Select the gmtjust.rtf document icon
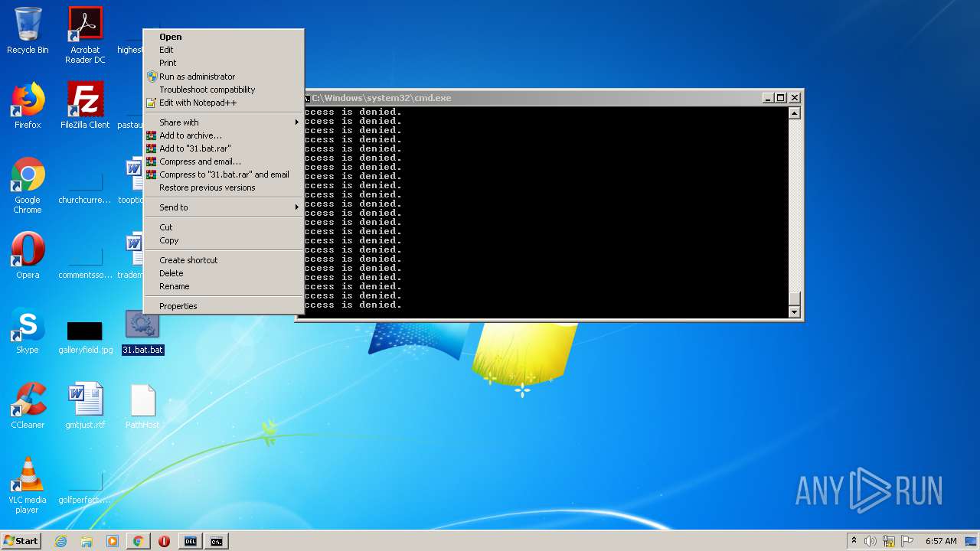 click(85, 406)
